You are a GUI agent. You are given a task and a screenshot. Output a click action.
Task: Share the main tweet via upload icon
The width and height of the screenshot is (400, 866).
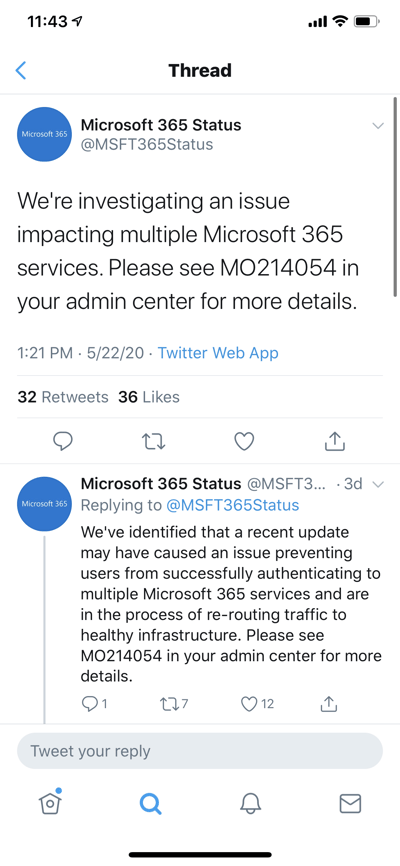pyautogui.click(x=334, y=440)
